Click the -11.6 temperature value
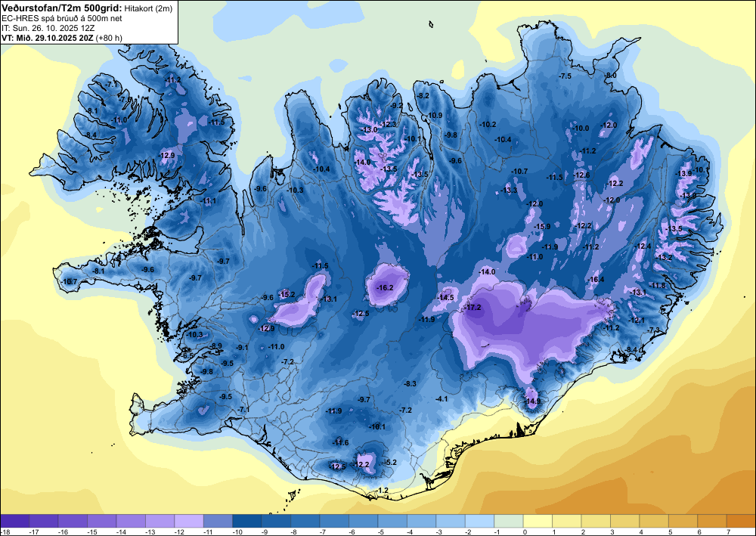Screen dimensions: 756x536 [x=340, y=442]
